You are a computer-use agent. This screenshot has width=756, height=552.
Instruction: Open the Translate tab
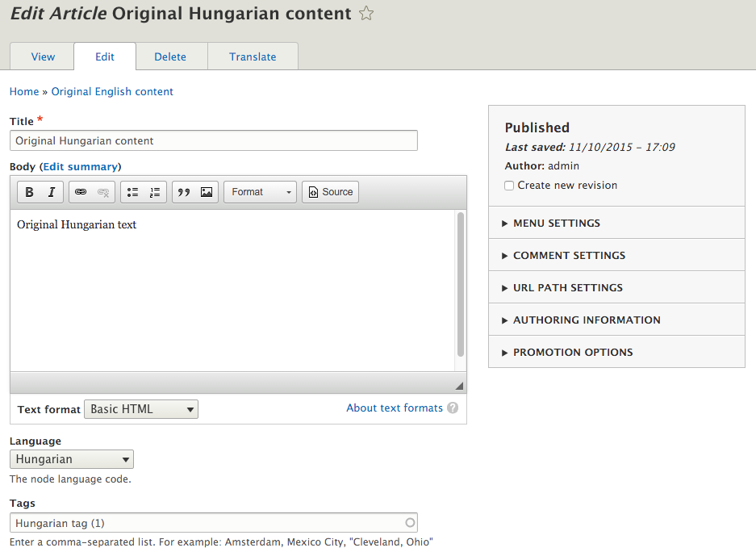pos(253,56)
